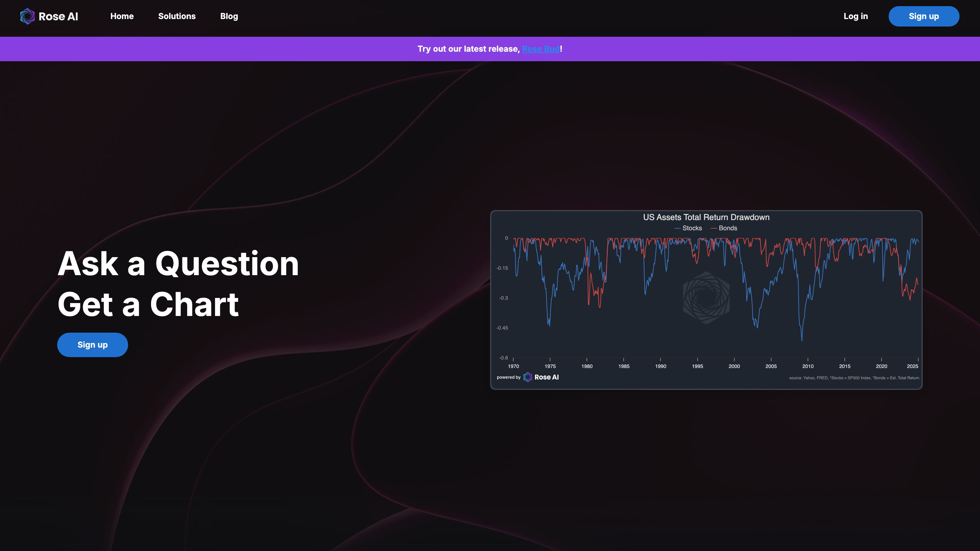Click the 'Ask a Question' heading
The image size is (980, 551).
click(x=178, y=264)
